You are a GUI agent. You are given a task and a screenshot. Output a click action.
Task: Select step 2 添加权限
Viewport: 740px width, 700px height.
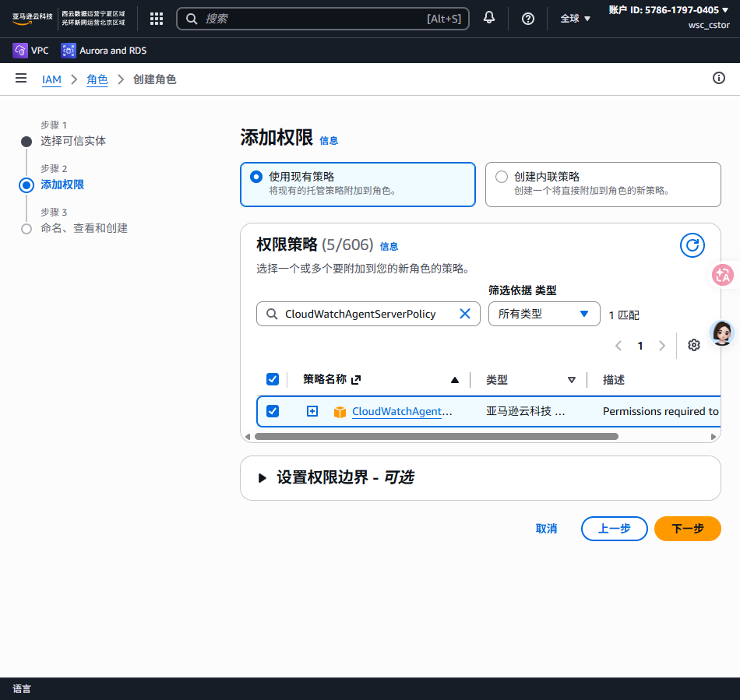[62, 185]
